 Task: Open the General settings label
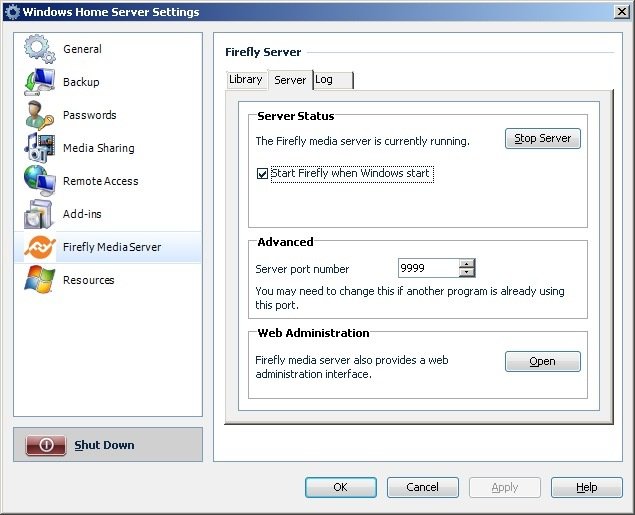click(x=82, y=49)
